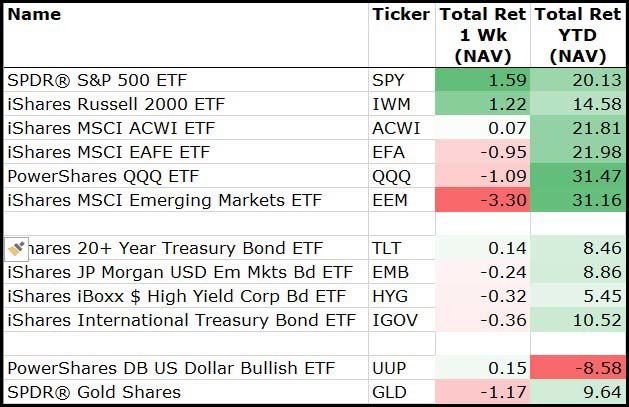The image size is (629, 407).
Task: Select the 31.47 YTD return cell
Action: [578, 176]
